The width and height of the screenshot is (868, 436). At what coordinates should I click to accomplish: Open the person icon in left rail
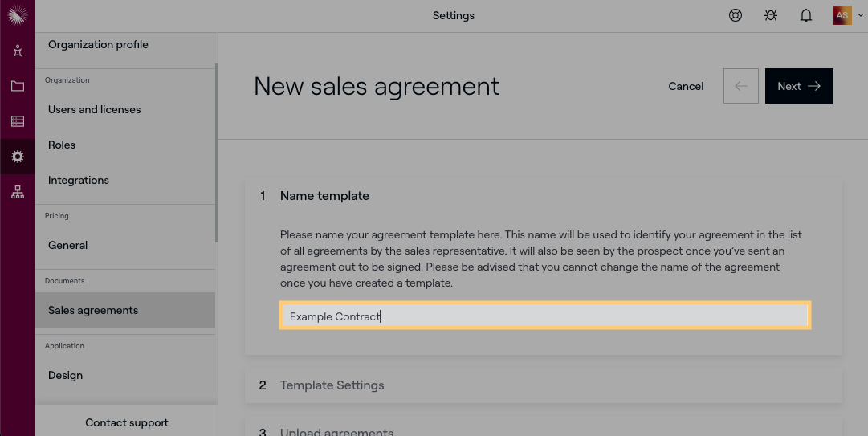(17, 51)
